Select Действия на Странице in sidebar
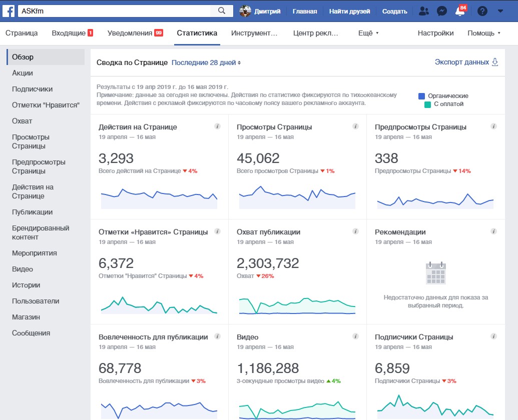Image resolution: width=518 pixels, height=420 pixels. click(x=33, y=191)
